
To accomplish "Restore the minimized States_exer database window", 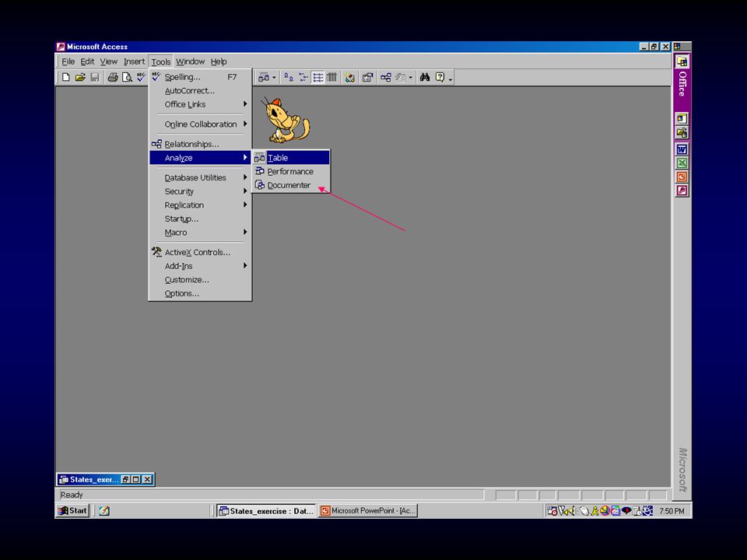I will coord(125,480).
